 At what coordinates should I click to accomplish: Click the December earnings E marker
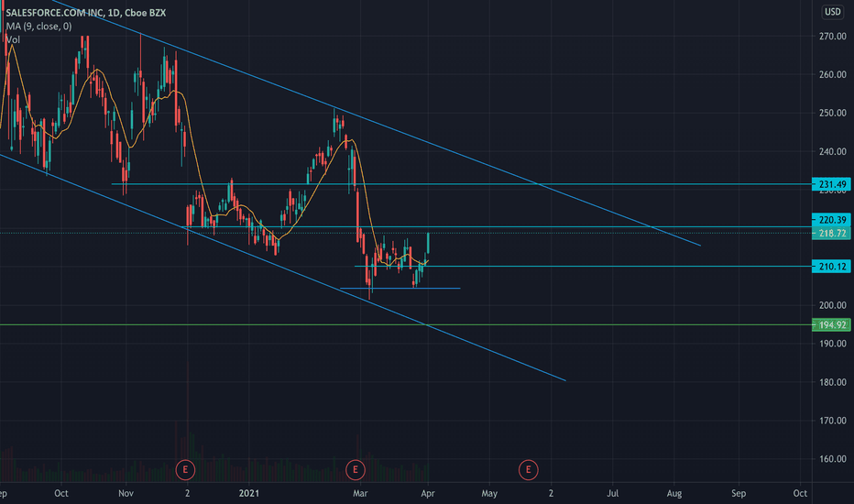tap(185, 470)
